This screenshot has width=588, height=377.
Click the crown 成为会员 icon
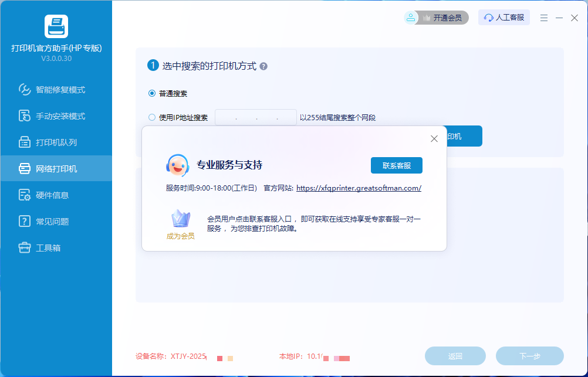pyautogui.click(x=180, y=219)
